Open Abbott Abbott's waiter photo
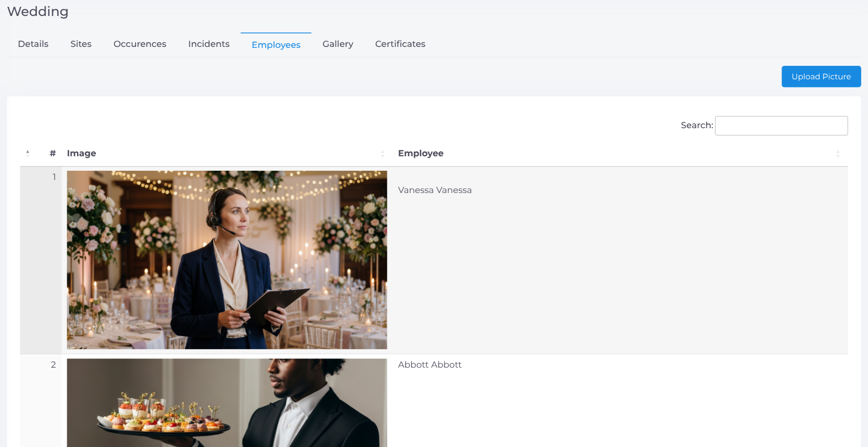 [x=227, y=402]
